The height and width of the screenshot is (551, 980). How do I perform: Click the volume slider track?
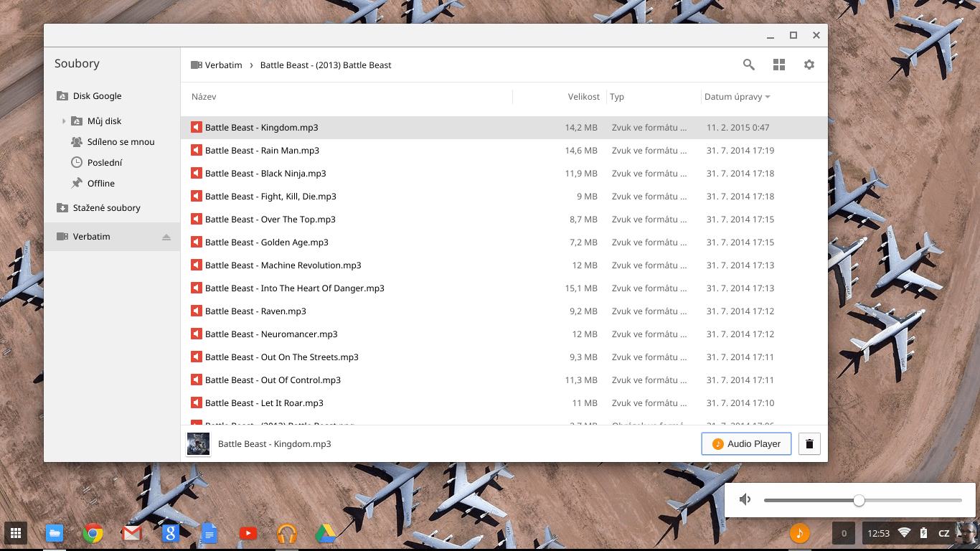[862, 500]
